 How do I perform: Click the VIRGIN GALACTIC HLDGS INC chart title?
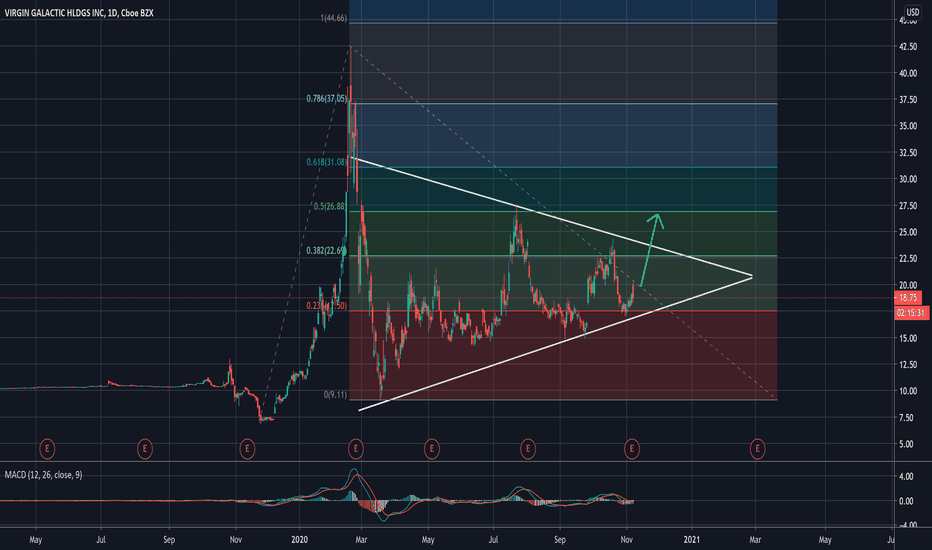78,12
